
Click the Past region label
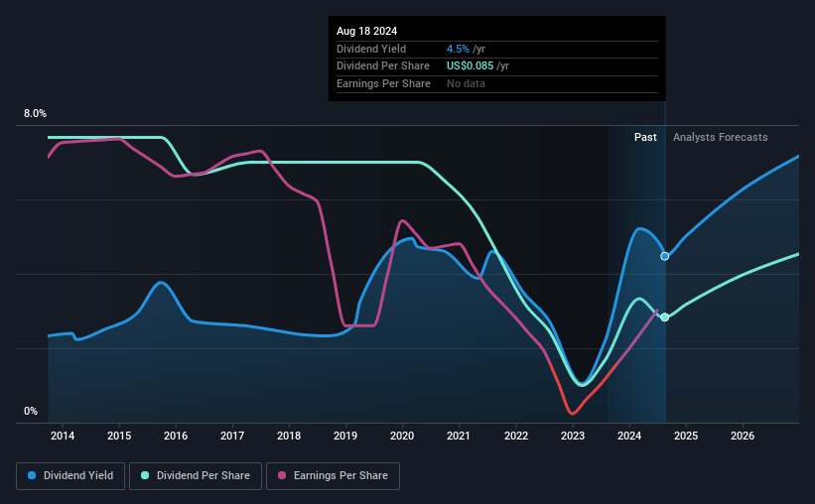[645, 137]
